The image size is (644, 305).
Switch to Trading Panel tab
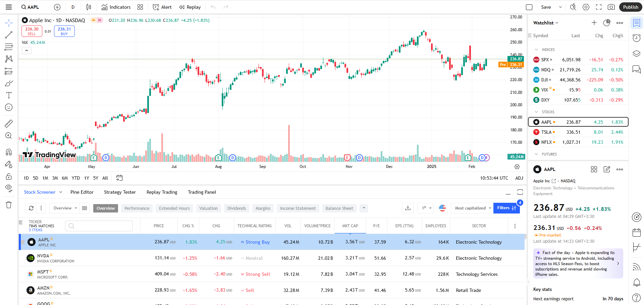pyautogui.click(x=202, y=192)
